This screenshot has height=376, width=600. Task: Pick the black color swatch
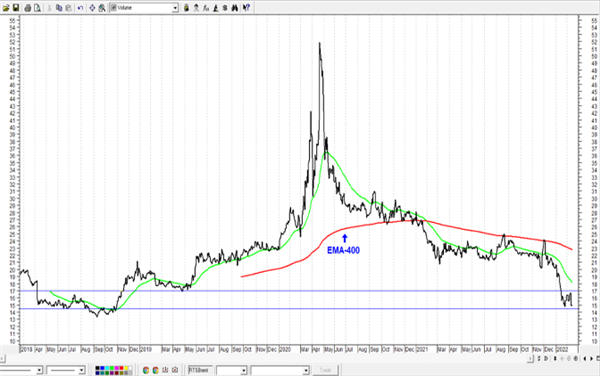(x=97, y=368)
